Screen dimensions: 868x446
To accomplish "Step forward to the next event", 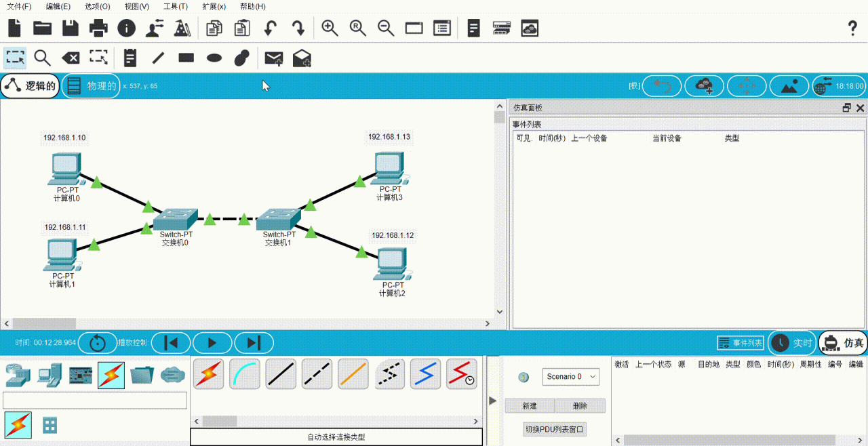I will pos(254,343).
